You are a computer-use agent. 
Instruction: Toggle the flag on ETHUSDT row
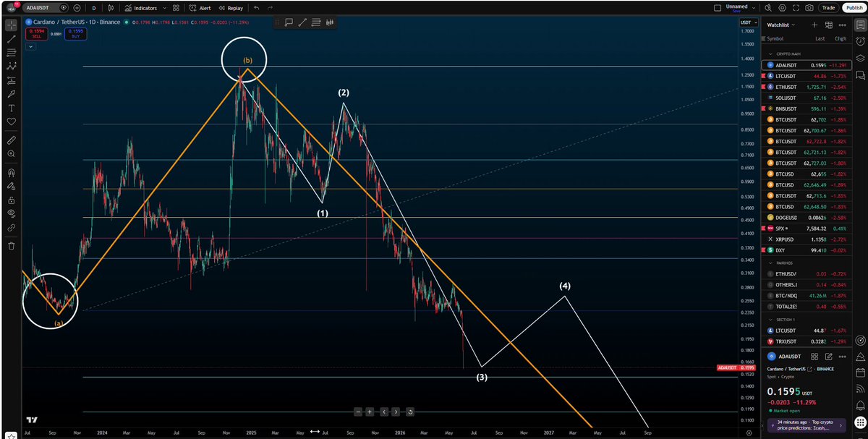pyautogui.click(x=762, y=86)
